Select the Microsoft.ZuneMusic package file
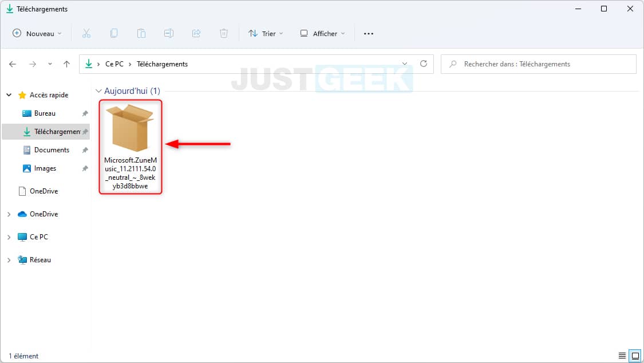This screenshot has width=644, height=363. coord(131,147)
